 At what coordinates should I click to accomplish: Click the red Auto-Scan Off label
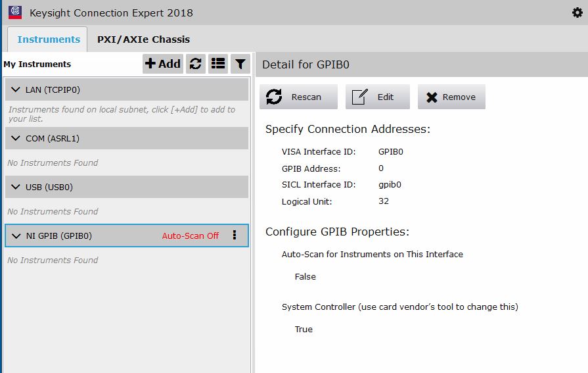190,236
